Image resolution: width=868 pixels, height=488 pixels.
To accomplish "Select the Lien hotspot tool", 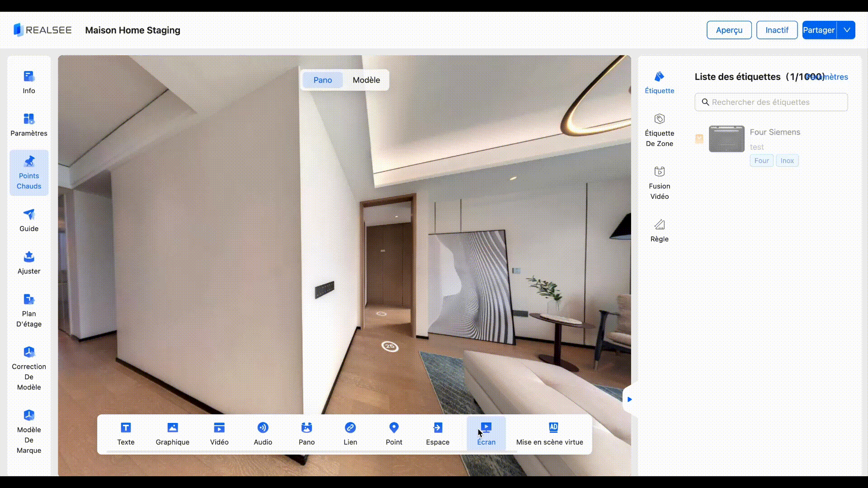I will tap(350, 434).
